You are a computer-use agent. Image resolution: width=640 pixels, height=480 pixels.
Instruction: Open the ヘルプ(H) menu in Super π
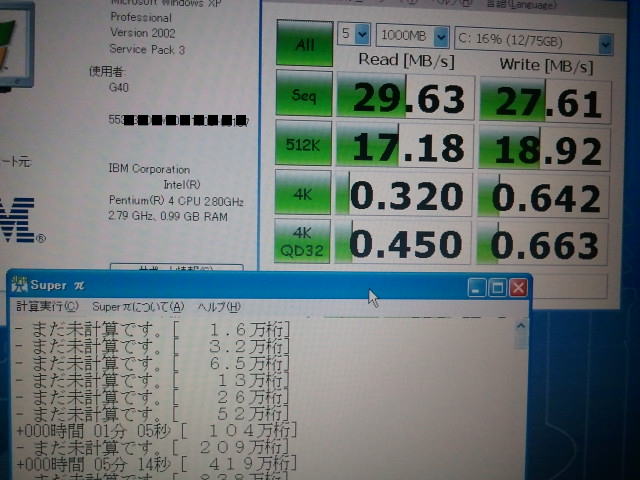point(219,307)
